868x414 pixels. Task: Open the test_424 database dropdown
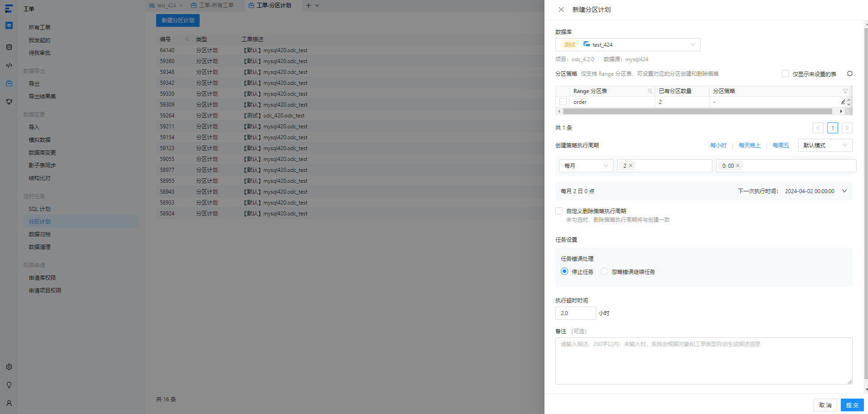point(628,44)
